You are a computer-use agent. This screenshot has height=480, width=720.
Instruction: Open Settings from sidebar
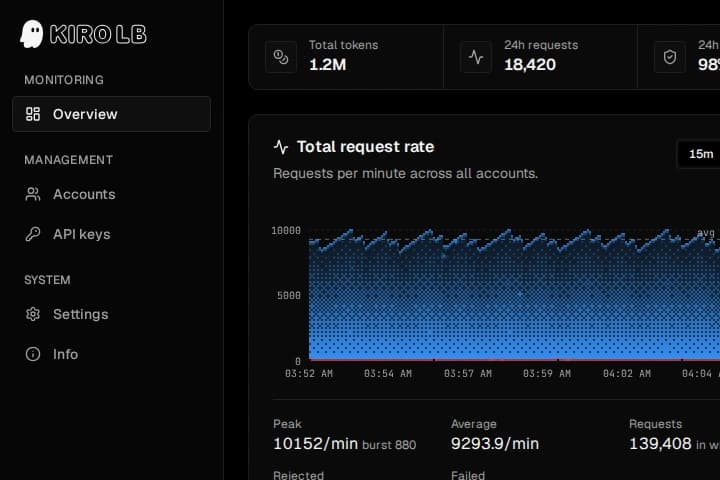point(112,314)
